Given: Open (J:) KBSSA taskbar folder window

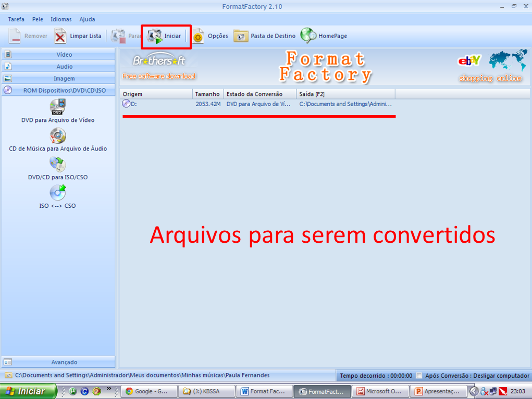Looking at the screenshot, I should click(207, 391).
